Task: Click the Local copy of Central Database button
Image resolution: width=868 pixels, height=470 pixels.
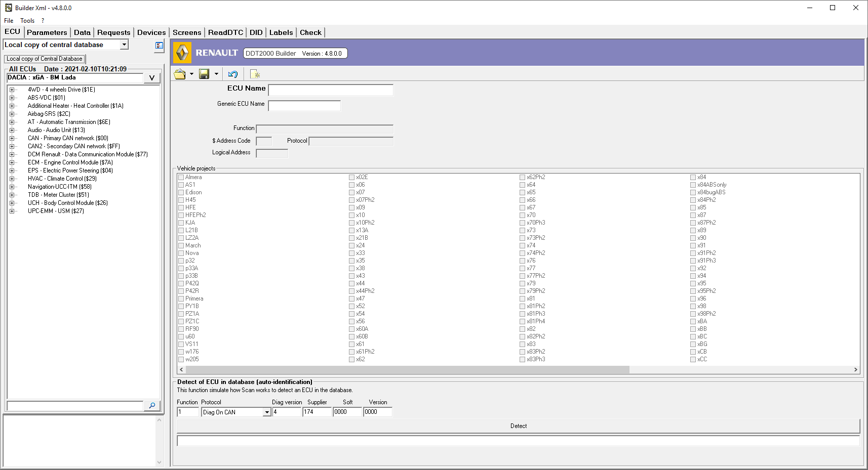Action: coord(45,59)
